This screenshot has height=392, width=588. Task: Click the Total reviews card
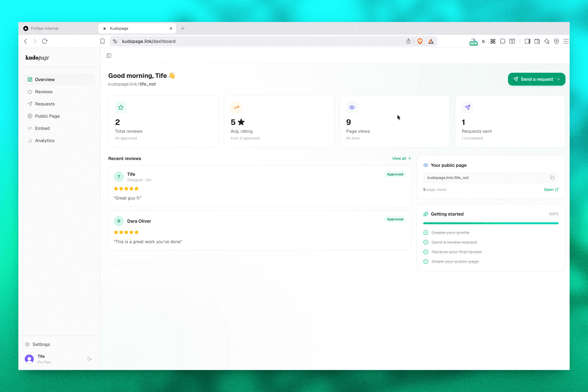163,121
